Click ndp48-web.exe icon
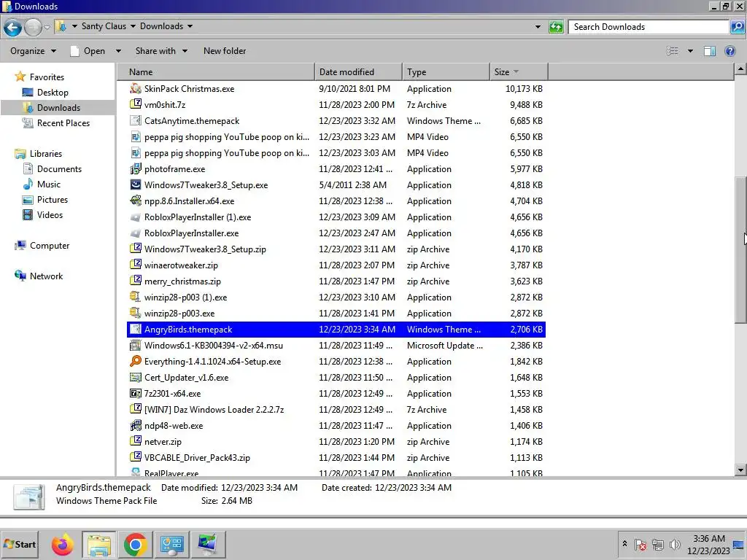The height and width of the screenshot is (560, 747). (x=136, y=426)
